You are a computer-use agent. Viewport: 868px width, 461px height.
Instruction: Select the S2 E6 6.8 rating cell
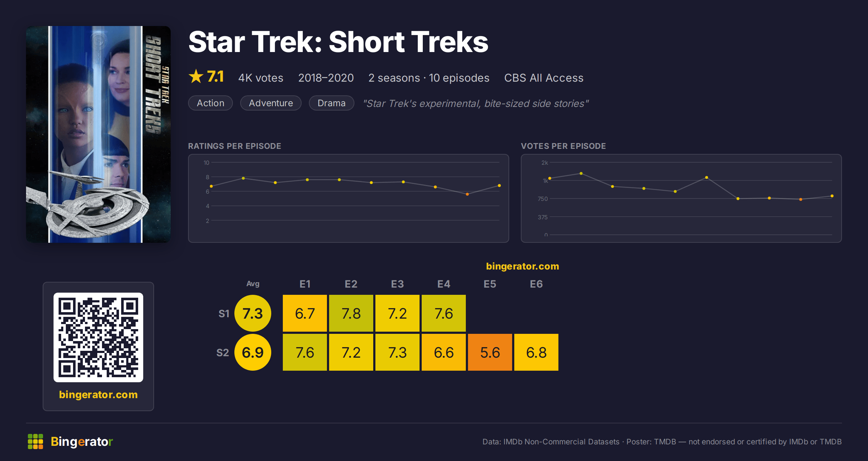pos(536,352)
